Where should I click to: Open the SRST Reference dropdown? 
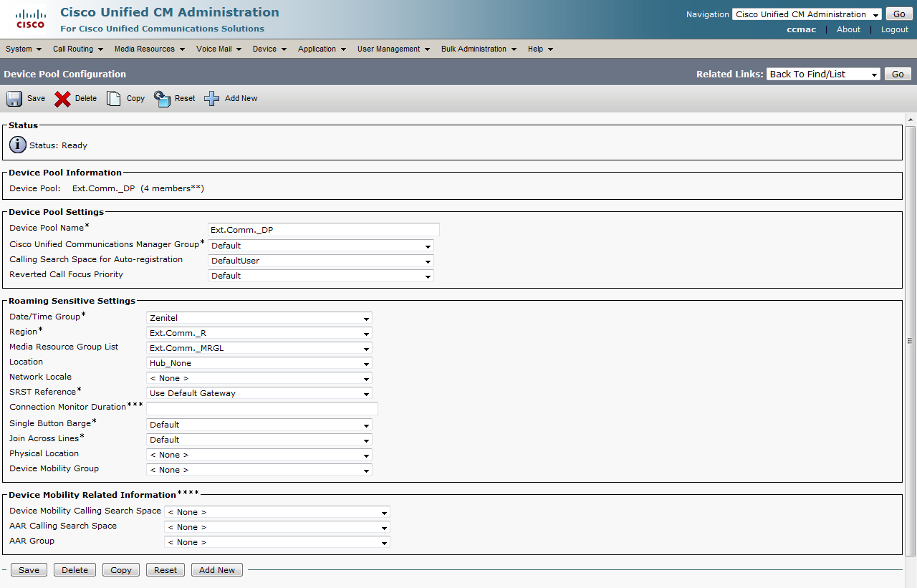point(259,393)
